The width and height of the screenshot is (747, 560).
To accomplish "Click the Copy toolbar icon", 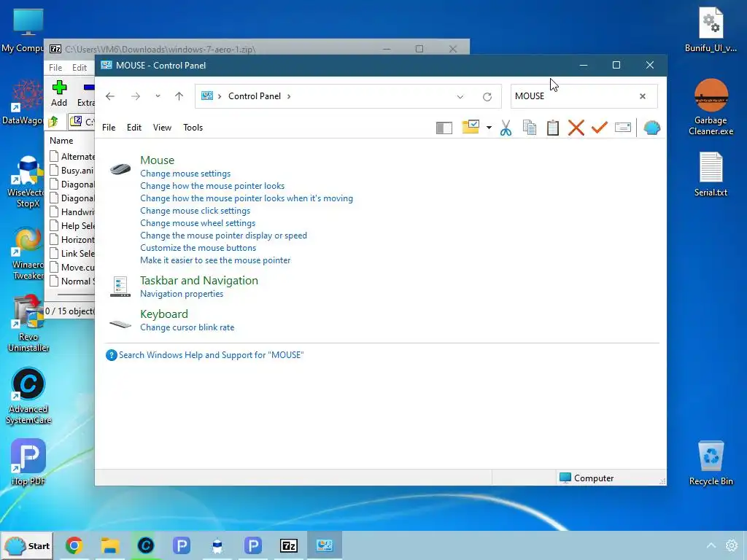I will (530, 128).
